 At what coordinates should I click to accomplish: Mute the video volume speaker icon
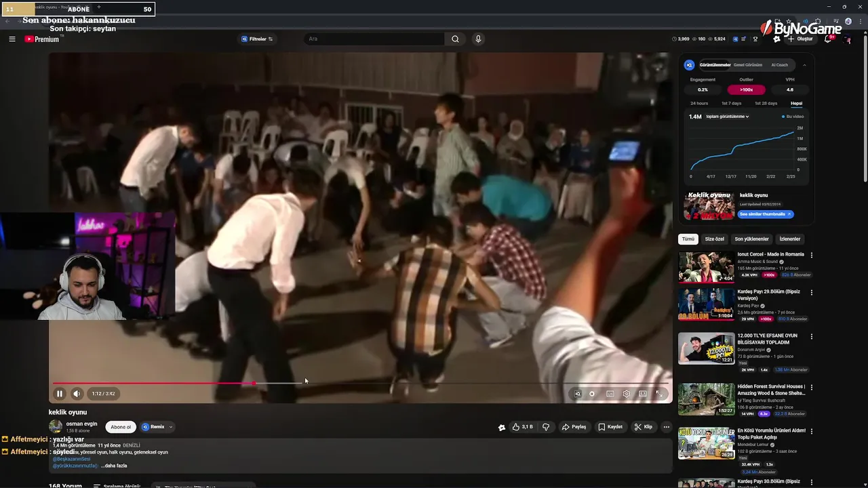pyautogui.click(x=77, y=394)
